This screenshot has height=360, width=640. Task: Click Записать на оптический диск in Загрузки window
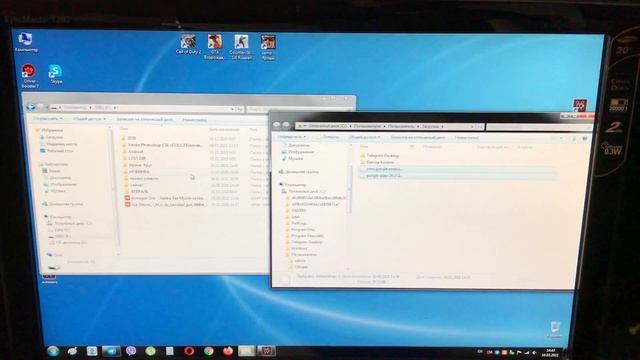(x=418, y=138)
